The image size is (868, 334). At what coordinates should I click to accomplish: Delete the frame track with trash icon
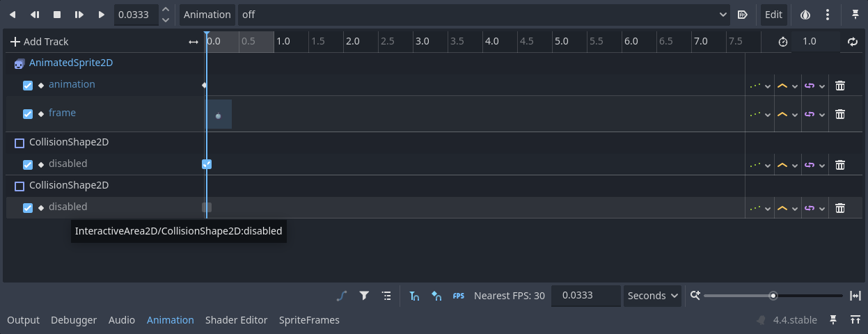click(840, 114)
